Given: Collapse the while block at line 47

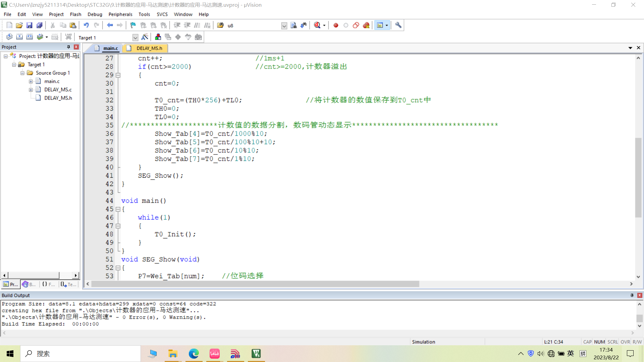Looking at the screenshot, I should (x=118, y=226).
